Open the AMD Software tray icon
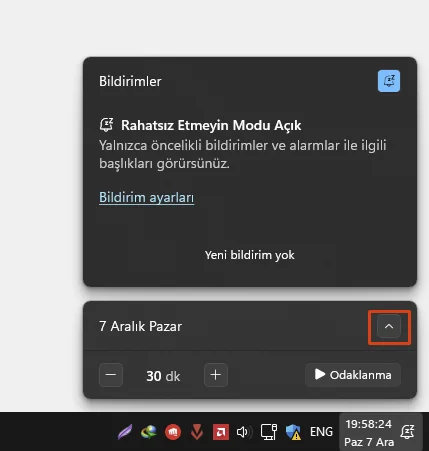 [x=221, y=432]
